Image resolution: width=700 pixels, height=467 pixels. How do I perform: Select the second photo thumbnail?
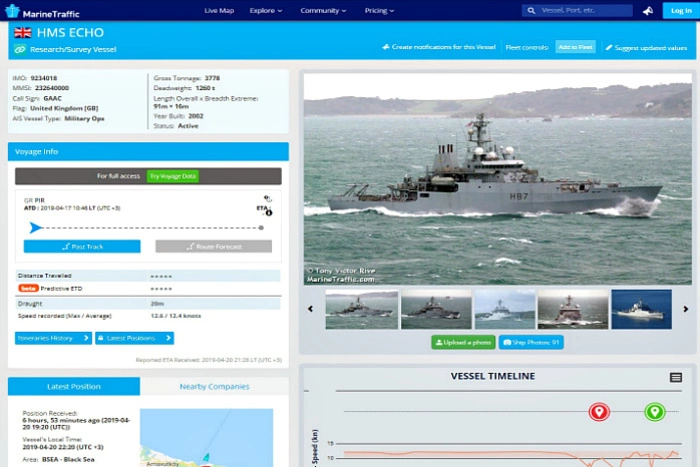click(x=436, y=309)
